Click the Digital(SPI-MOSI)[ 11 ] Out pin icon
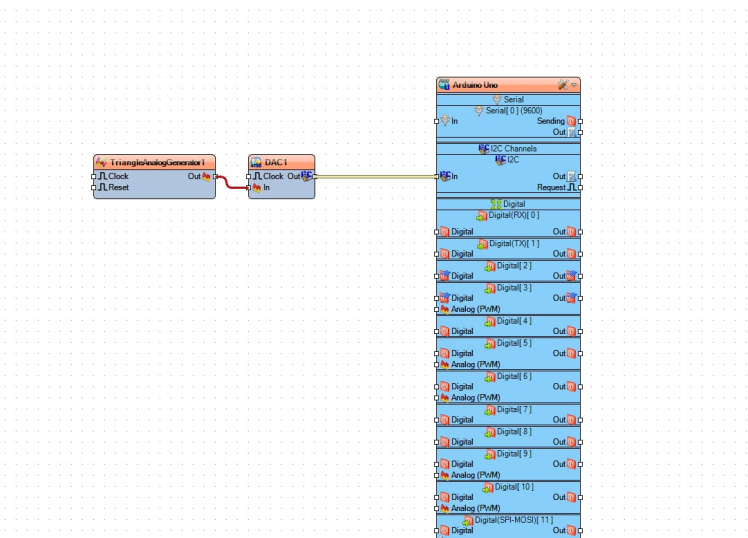The width and height of the screenshot is (748, 538). (x=571, y=530)
